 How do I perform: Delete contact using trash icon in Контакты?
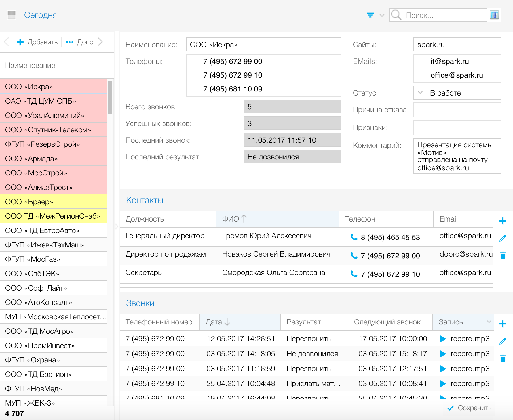click(503, 255)
